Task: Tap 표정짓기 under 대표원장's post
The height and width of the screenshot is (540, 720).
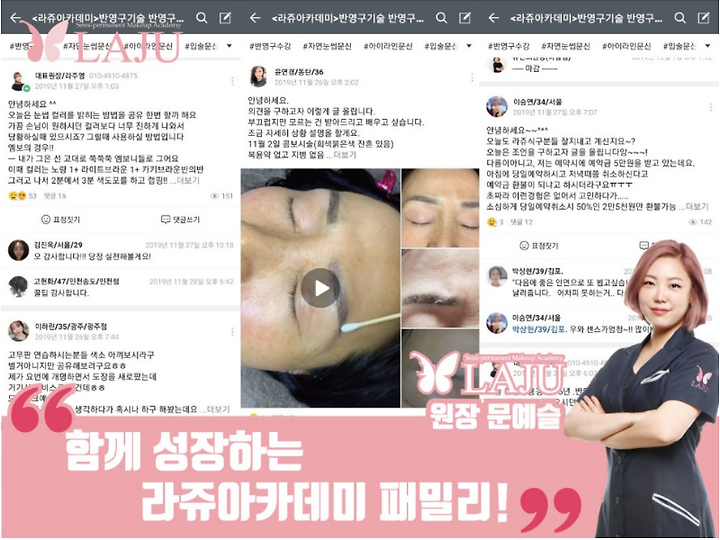Action: (x=61, y=219)
